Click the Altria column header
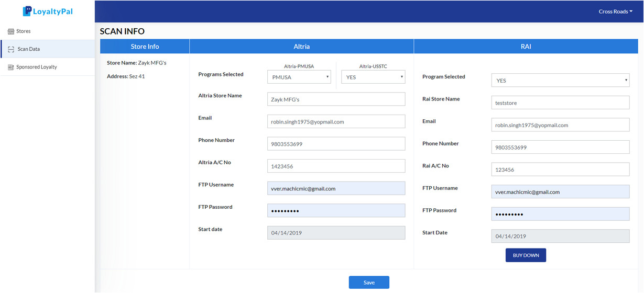Screen dimensions: 644x293 (x=302, y=47)
